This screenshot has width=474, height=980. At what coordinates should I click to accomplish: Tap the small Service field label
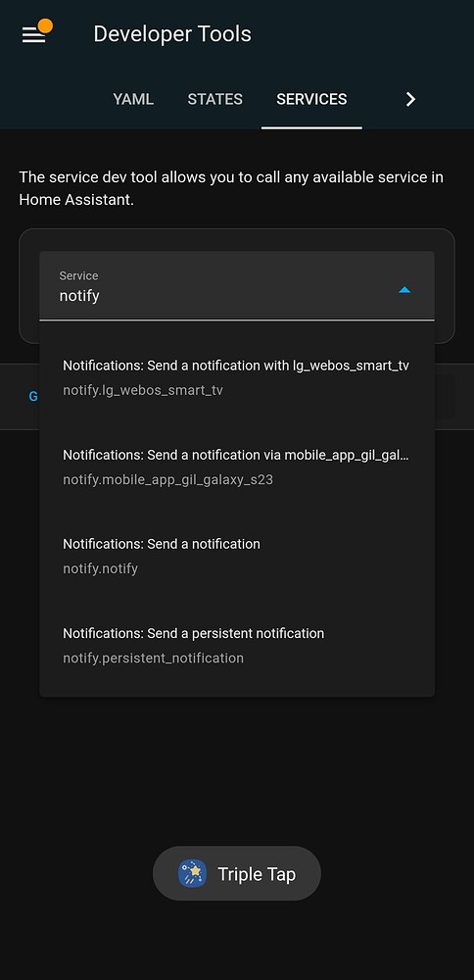click(x=78, y=275)
